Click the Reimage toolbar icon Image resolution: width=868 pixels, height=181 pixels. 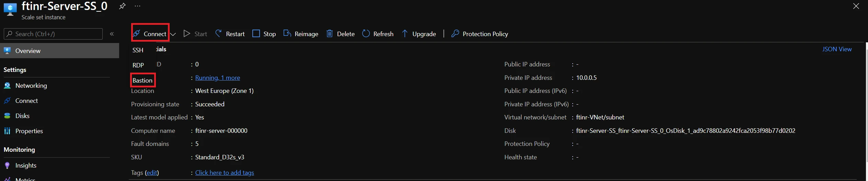[x=287, y=33]
